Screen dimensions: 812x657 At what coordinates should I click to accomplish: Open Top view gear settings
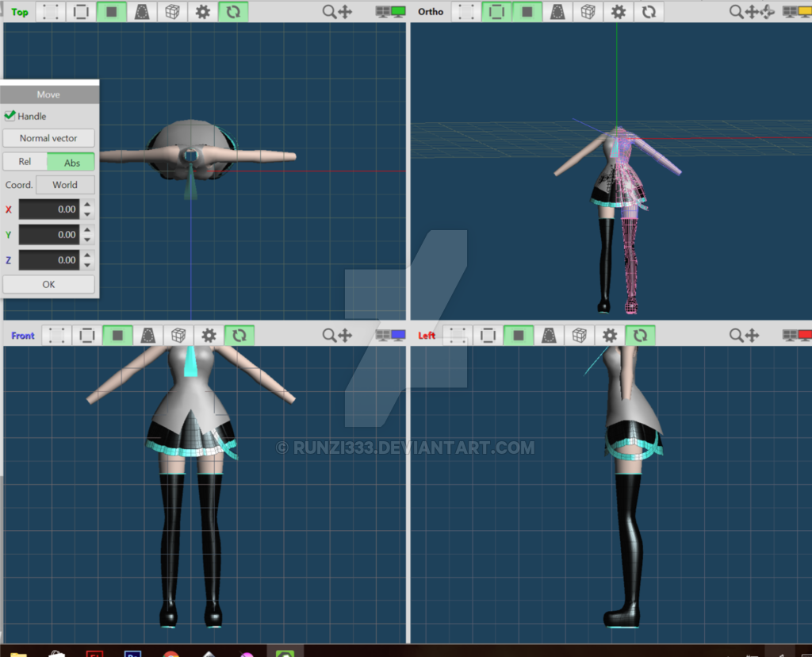(202, 11)
